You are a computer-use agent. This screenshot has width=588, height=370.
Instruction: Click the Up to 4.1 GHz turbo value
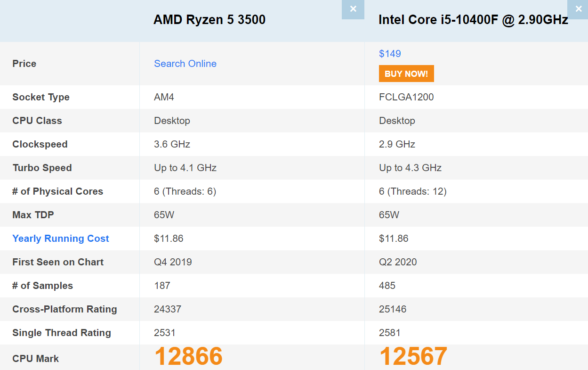pyautogui.click(x=185, y=168)
